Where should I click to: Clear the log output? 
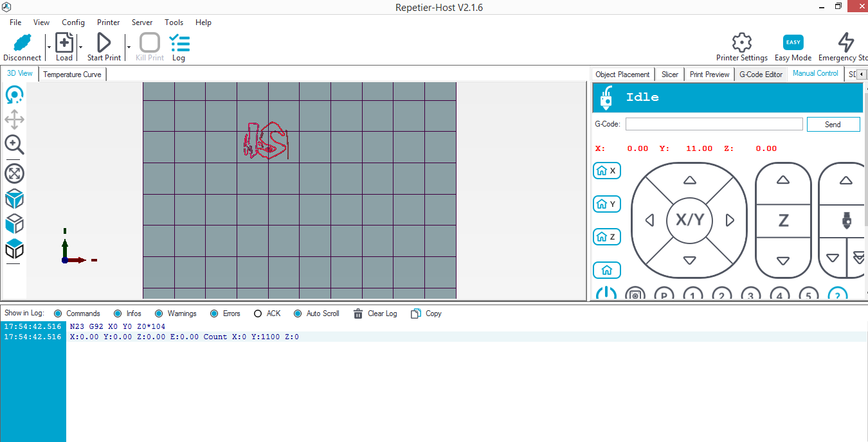click(x=375, y=313)
